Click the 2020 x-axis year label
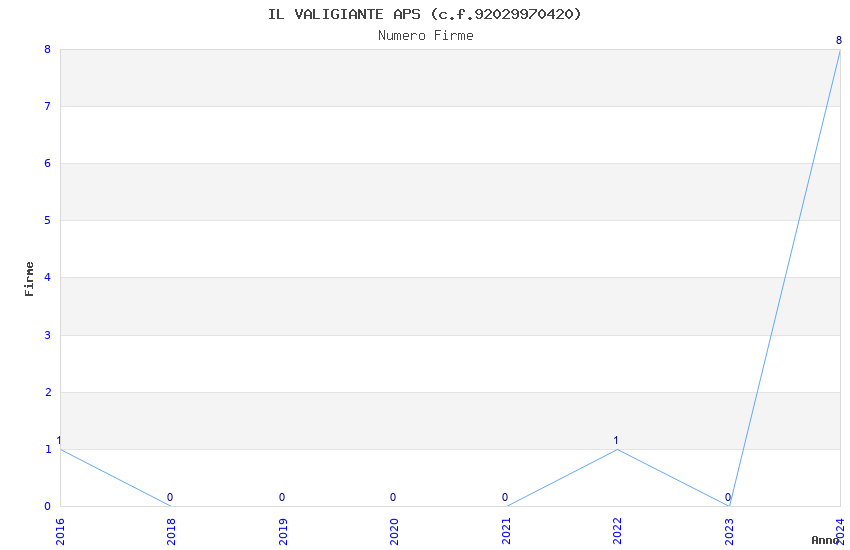This screenshot has width=850, height=550. [x=394, y=532]
